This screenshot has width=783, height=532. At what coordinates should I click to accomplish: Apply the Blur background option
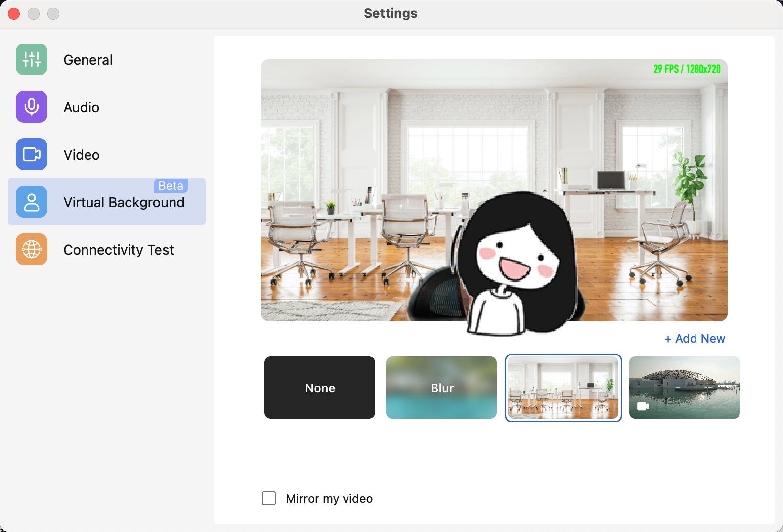point(441,388)
